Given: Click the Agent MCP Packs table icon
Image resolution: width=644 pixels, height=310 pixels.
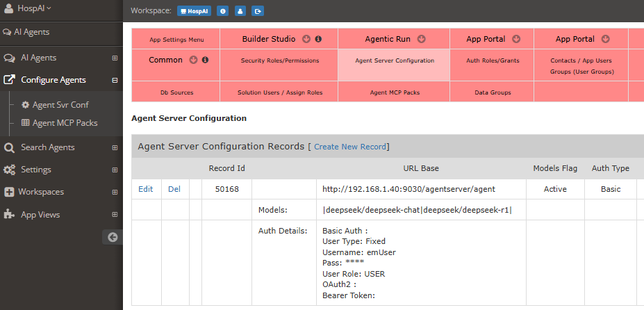Looking at the screenshot, I should (x=26, y=123).
